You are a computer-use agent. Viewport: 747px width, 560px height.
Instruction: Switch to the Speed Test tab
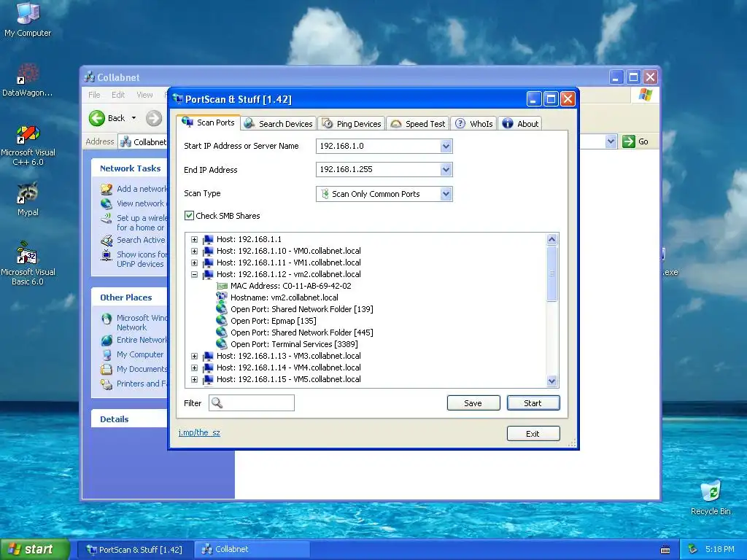coord(418,124)
